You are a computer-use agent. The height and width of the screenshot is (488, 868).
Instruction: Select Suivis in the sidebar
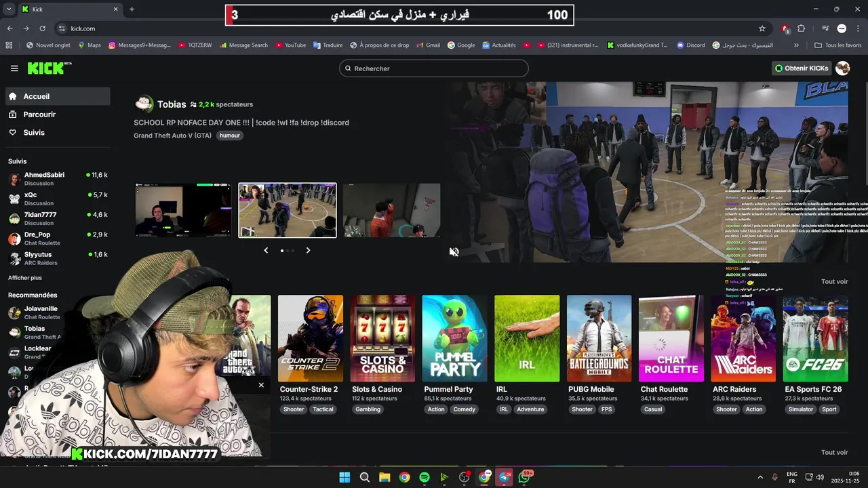click(x=58, y=132)
